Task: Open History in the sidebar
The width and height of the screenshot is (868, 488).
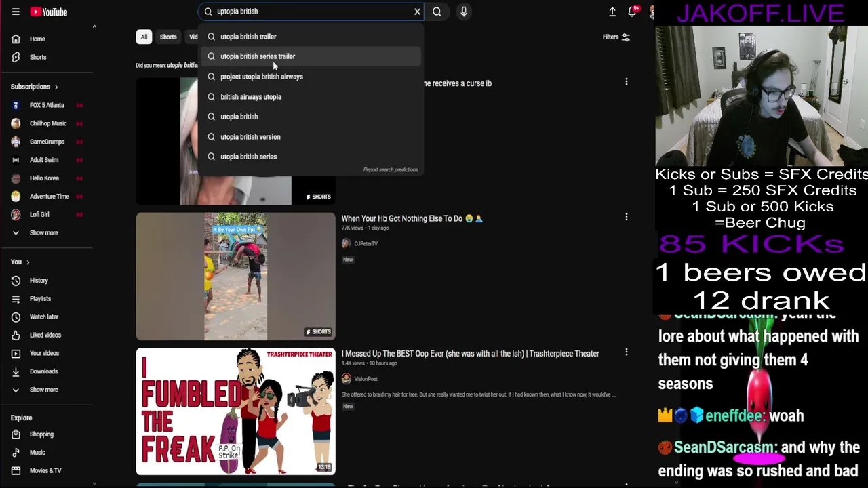Action: click(x=47, y=281)
